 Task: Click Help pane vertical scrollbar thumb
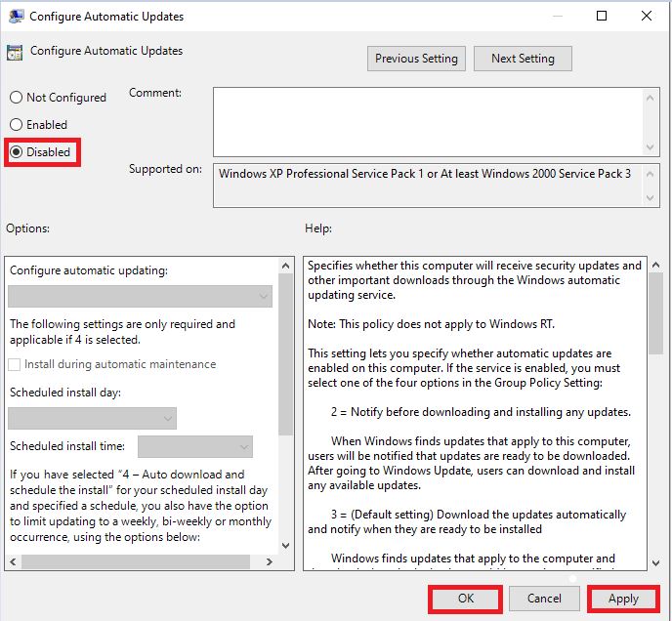pos(655,313)
